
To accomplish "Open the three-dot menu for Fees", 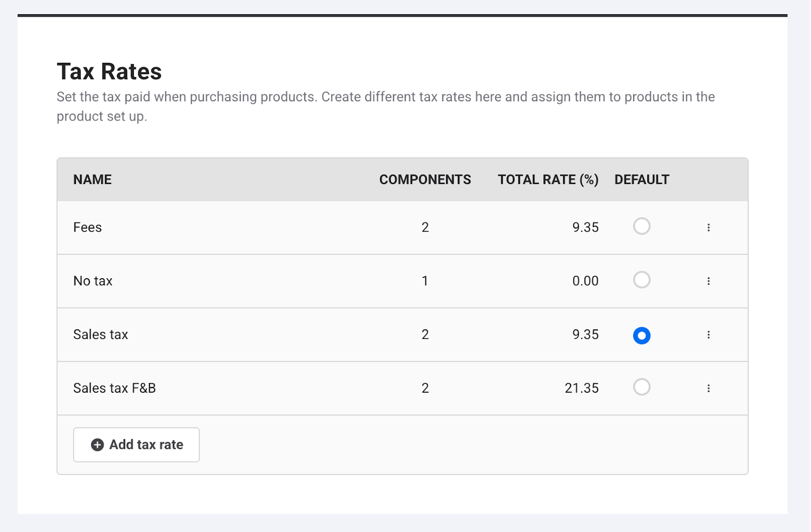I will click(708, 227).
